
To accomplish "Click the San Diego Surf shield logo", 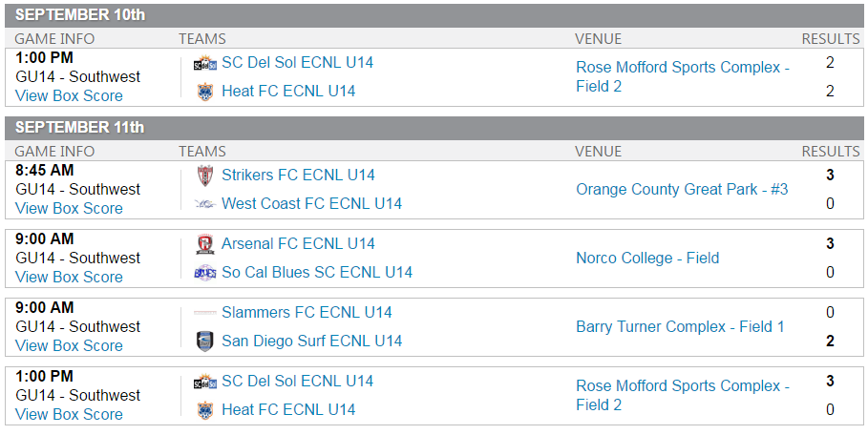I will click(x=204, y=342).
